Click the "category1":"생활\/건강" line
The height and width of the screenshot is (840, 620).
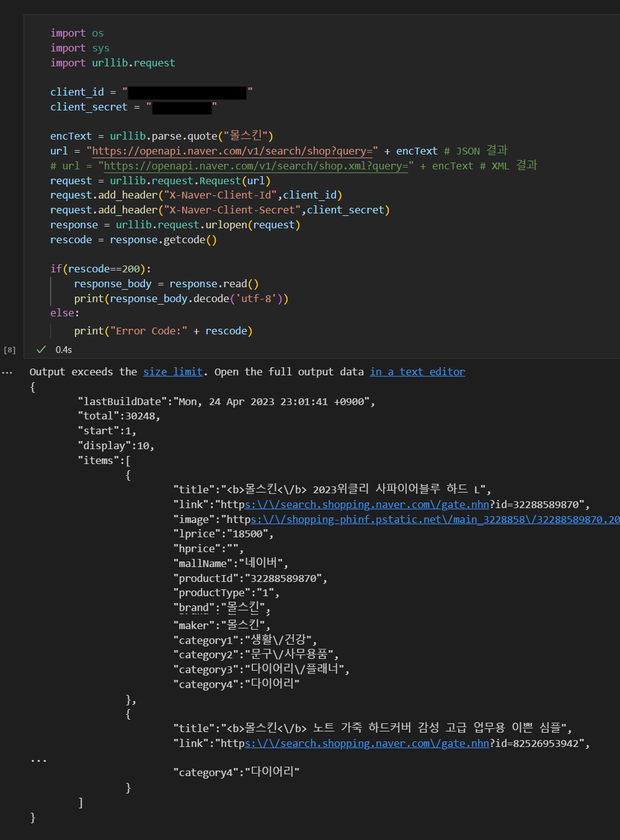[x=245, y=640]
